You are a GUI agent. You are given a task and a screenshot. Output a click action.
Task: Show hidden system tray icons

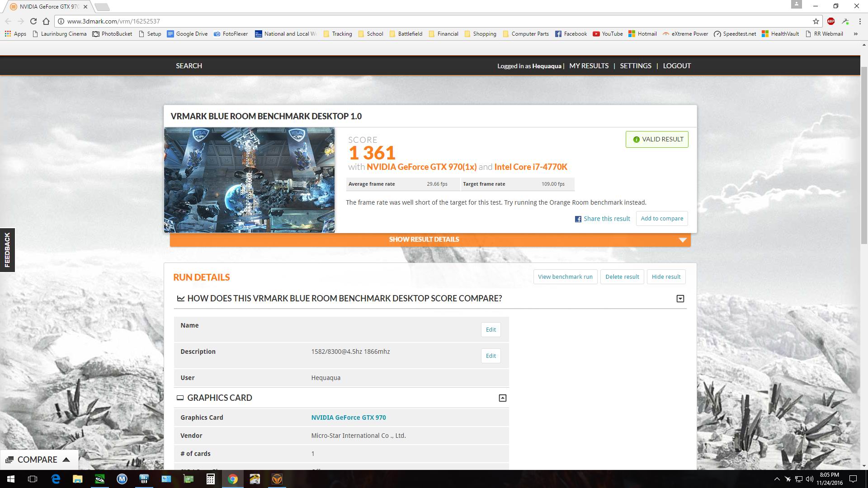[x=777, y=479]
